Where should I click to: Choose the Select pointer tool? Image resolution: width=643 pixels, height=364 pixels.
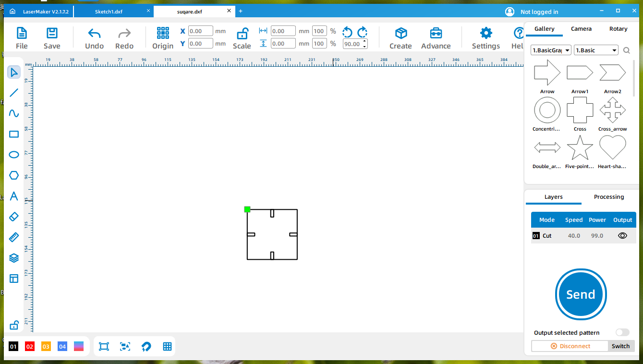(x=14, y=72)
